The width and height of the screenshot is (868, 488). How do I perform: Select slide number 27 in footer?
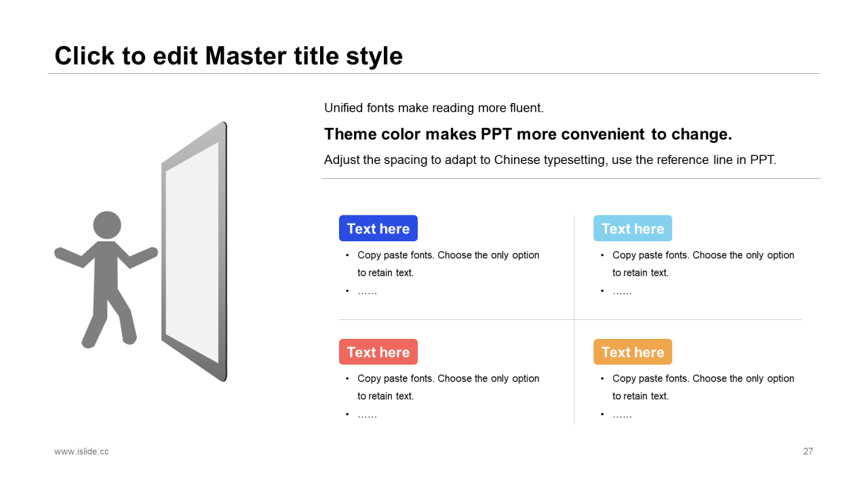coord(808,451)
